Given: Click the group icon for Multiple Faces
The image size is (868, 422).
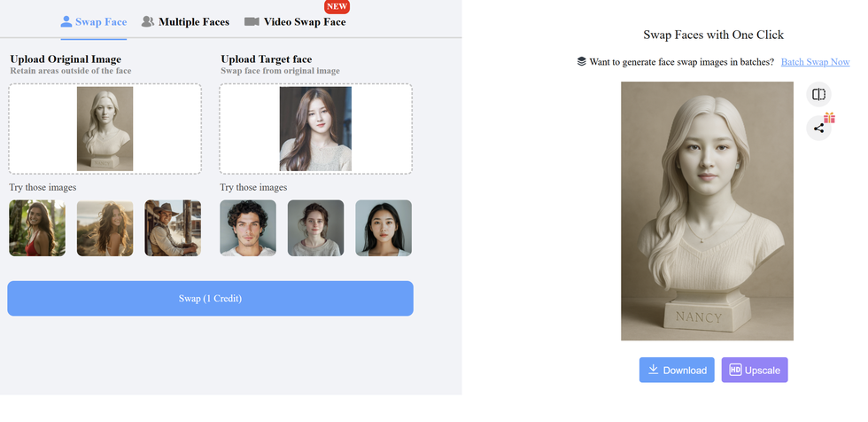Looking at the screenshot, I should 148,21.
